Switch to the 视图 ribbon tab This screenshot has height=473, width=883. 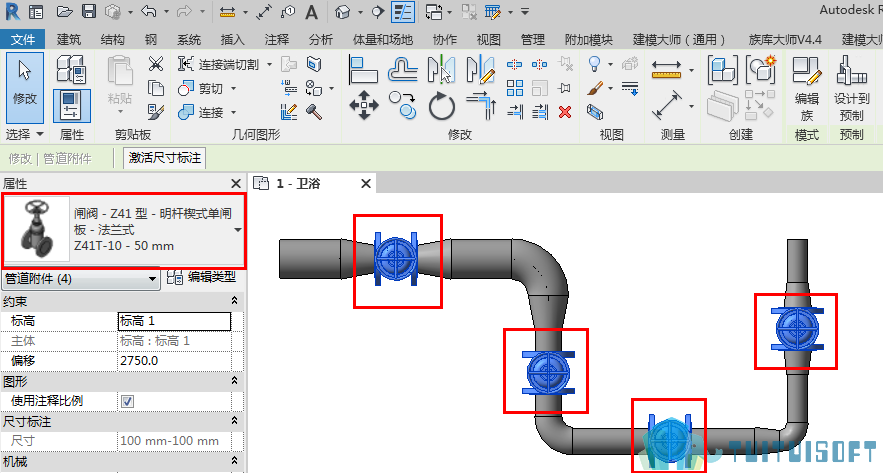[x=488, y=39]
